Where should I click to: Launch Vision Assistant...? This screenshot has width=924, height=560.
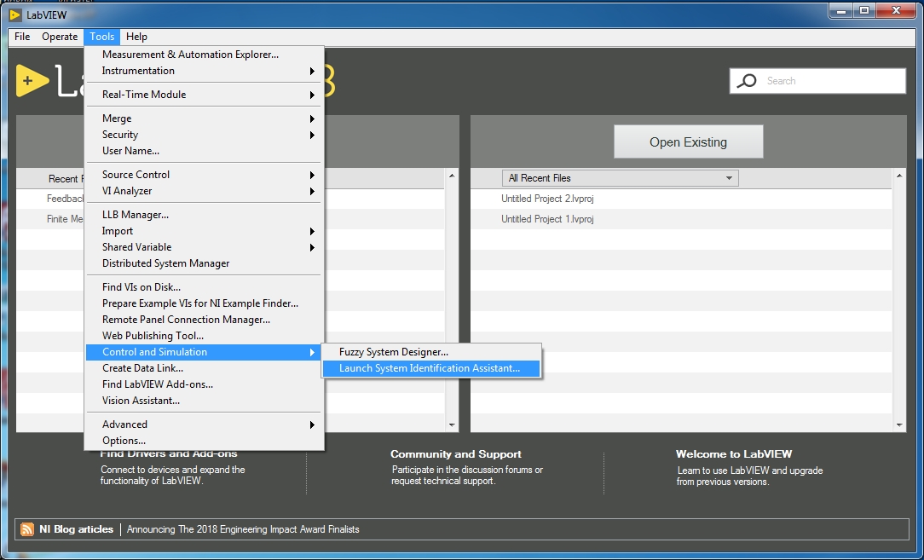(x=204, y=401)
